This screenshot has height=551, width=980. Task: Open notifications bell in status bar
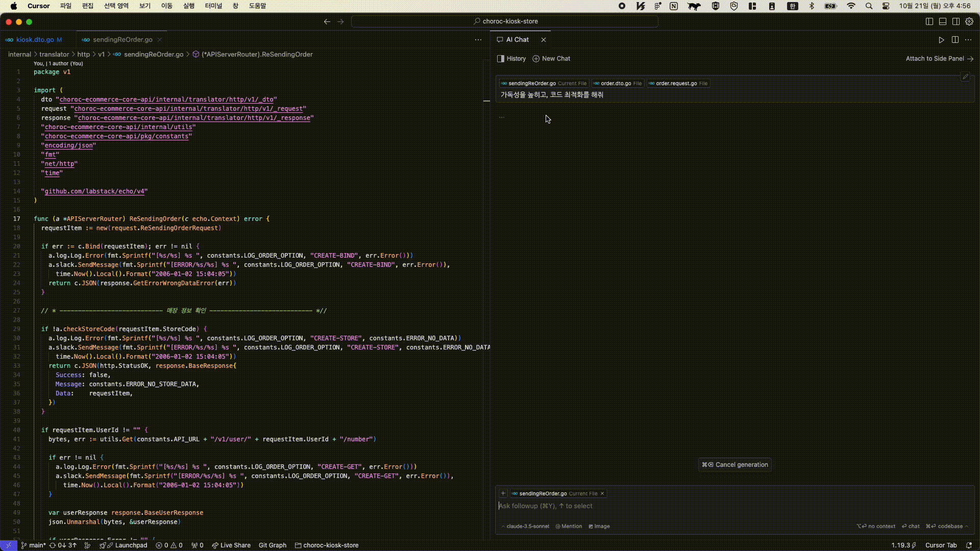(969, 545)
